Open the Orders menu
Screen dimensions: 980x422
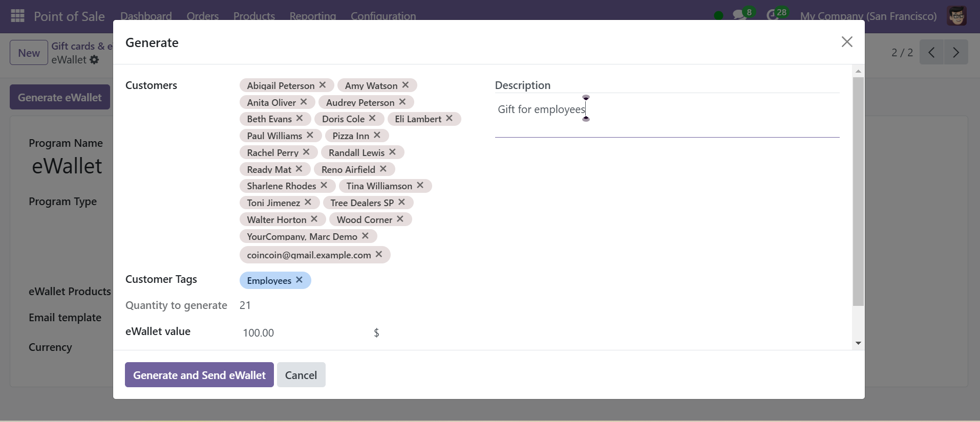pos(203,16)
